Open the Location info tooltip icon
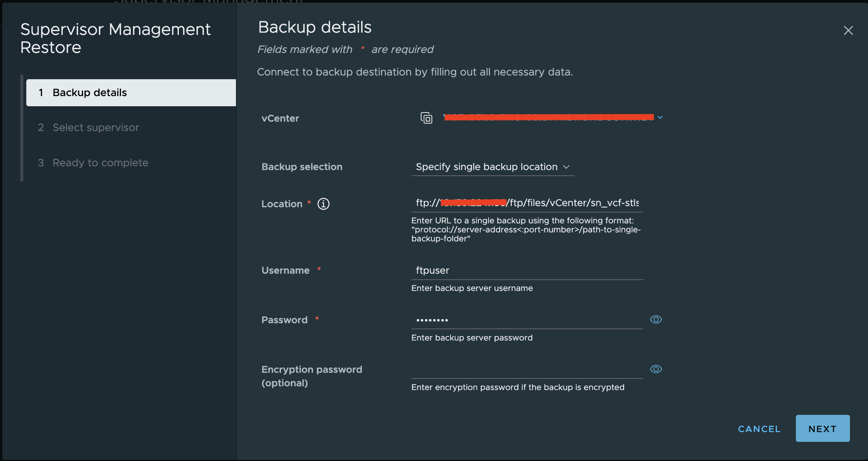Image resolution: width=868 pixels, height=461 pixels. [x=323, y=204]
